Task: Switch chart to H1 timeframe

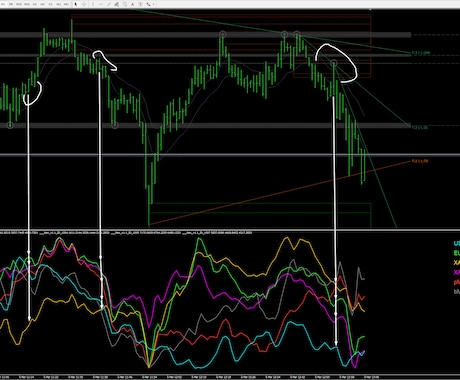Action: coord(35,4)
